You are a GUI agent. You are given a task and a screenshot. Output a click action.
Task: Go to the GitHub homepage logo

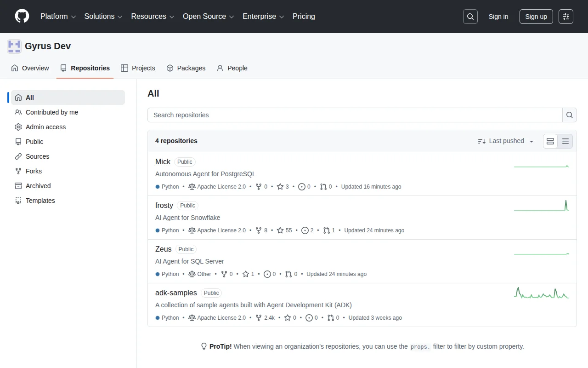(22, 17)
